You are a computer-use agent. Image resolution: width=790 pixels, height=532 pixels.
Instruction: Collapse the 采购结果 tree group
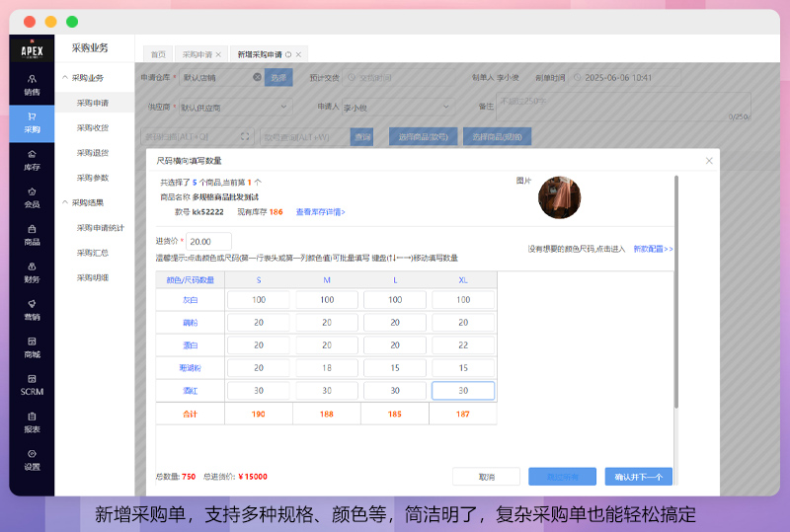pos(65,202)
